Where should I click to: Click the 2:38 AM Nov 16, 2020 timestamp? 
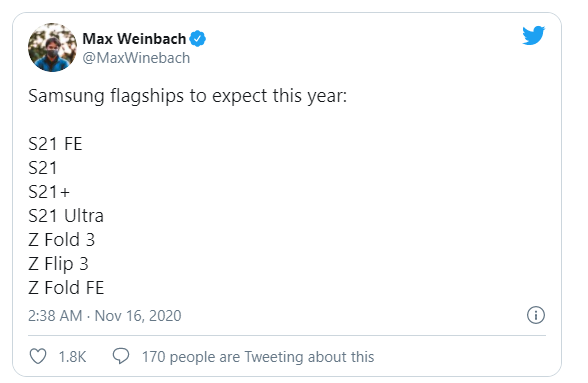[105, 316]
